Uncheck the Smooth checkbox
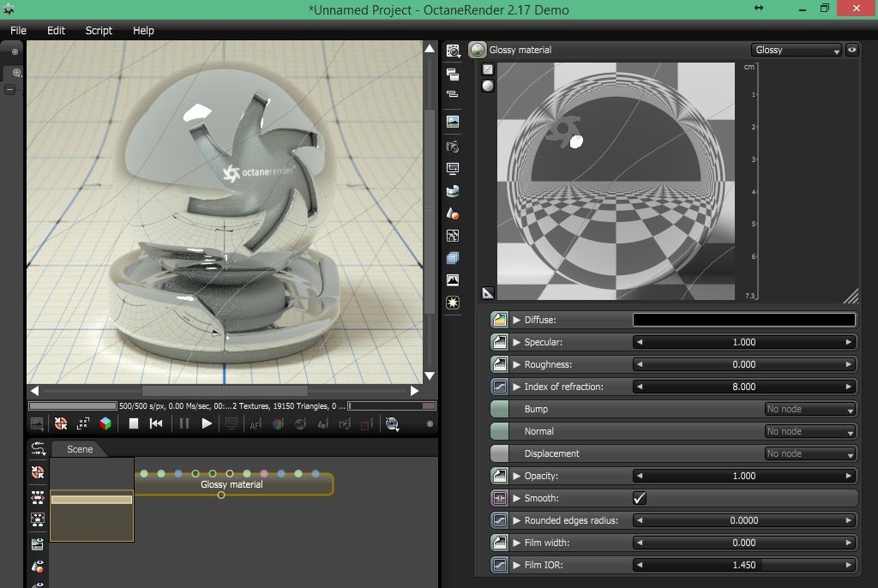This screenshot has height=588, width=878. pyautogui.click(x=639, y=498)
